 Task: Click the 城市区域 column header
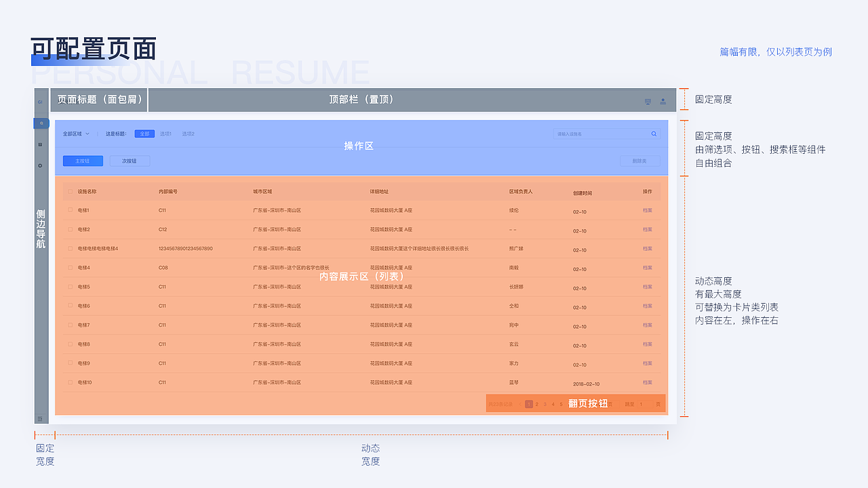262,192
